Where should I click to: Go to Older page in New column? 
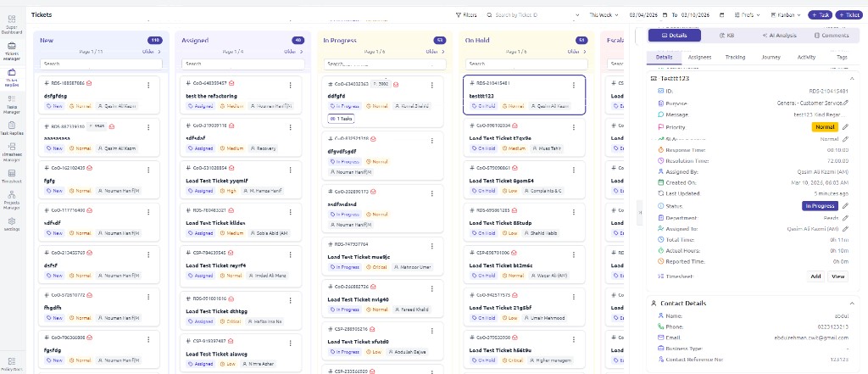coord(152,52)
